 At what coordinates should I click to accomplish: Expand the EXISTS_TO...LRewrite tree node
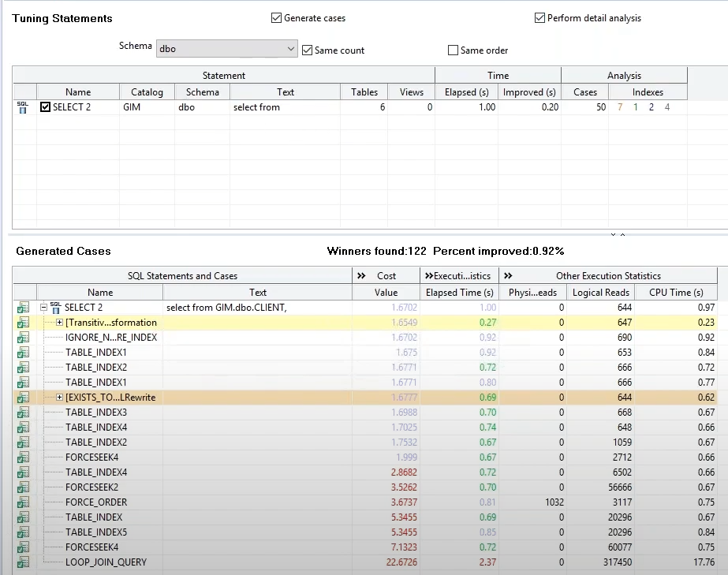coord(59,397)
